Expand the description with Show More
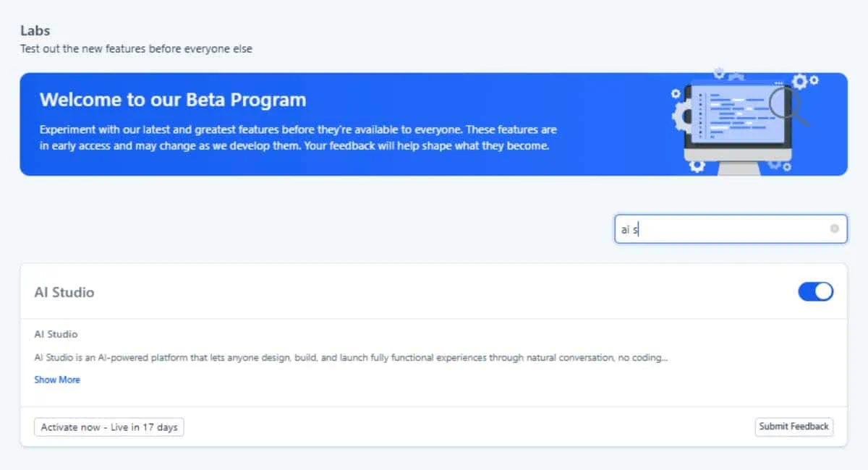The image size is (868, 470). pyautogui.click(x=57, y=380)
